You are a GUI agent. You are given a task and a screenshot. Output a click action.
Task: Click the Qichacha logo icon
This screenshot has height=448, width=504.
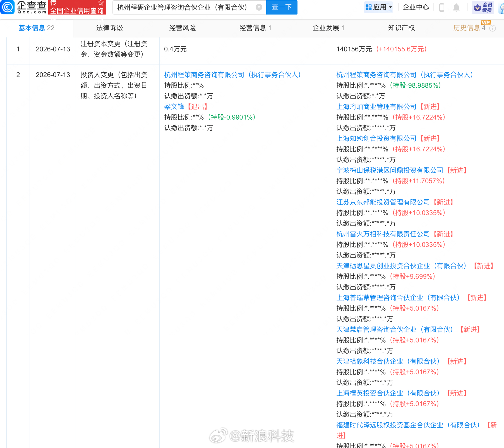[x=8, y=7]
